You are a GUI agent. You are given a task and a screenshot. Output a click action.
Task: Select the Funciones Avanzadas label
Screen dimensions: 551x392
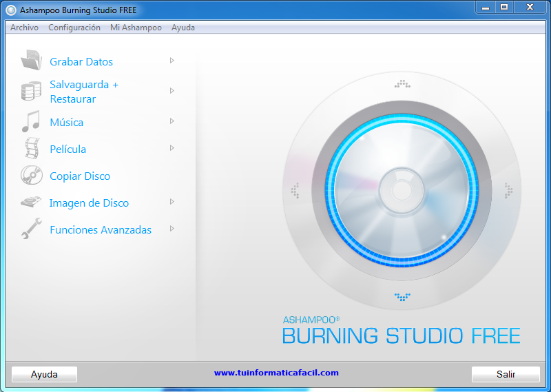point(101,230)
